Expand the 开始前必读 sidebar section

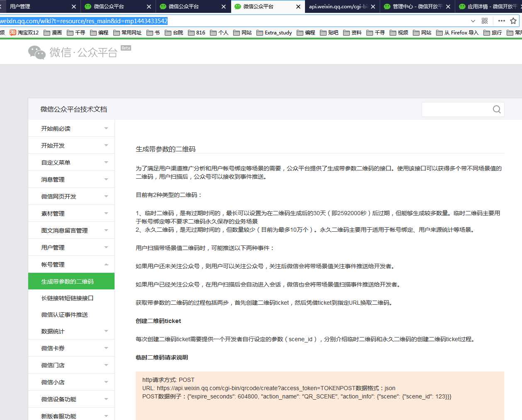point(71,129)
